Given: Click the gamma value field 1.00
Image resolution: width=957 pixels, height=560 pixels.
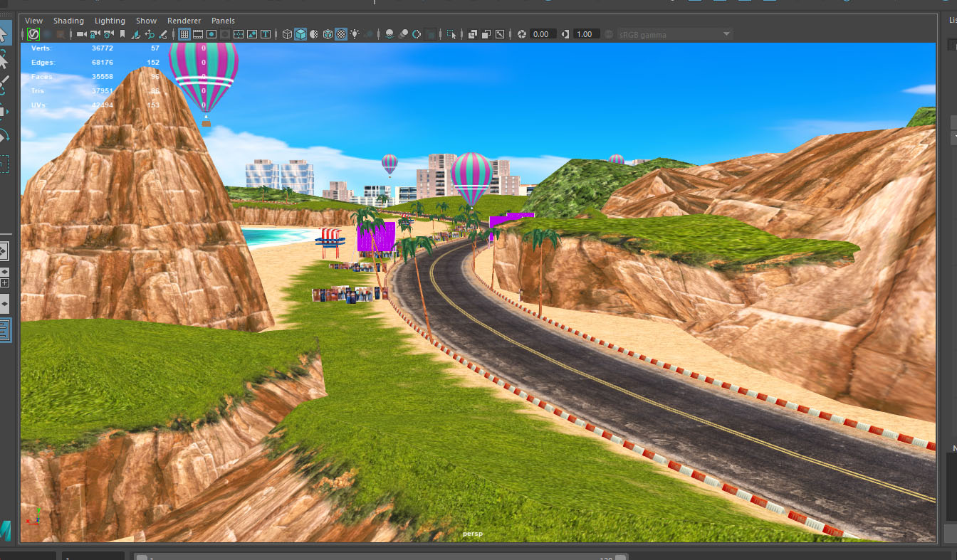Looking at the screenshot, I should click(x=585, y=34).
